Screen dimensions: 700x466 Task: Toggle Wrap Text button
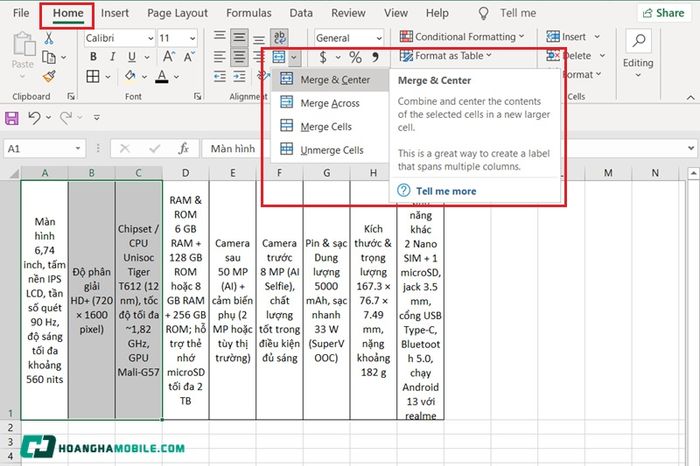pos(279,37)
